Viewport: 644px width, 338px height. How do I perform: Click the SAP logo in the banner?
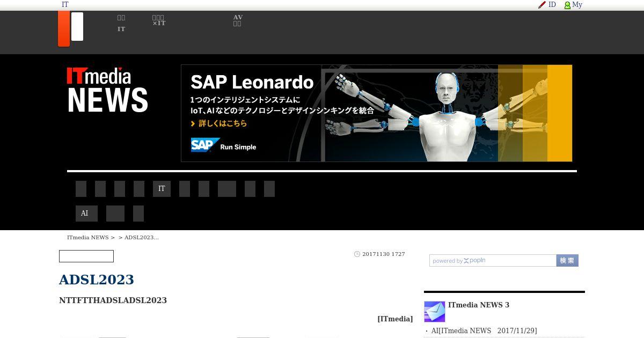coord(206,145)
